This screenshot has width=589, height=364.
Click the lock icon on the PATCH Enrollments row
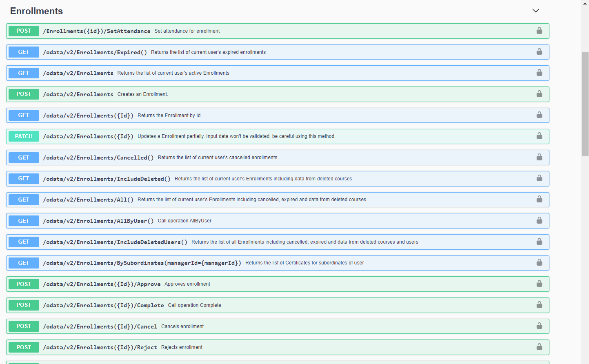click(x=539, y=136)
